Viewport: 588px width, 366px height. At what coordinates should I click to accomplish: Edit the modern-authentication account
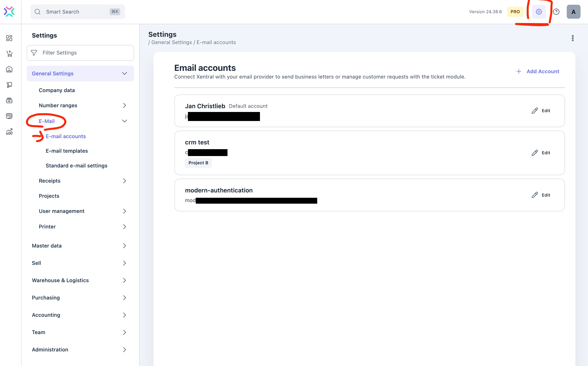pyautogui.click(x=541, y=195)
